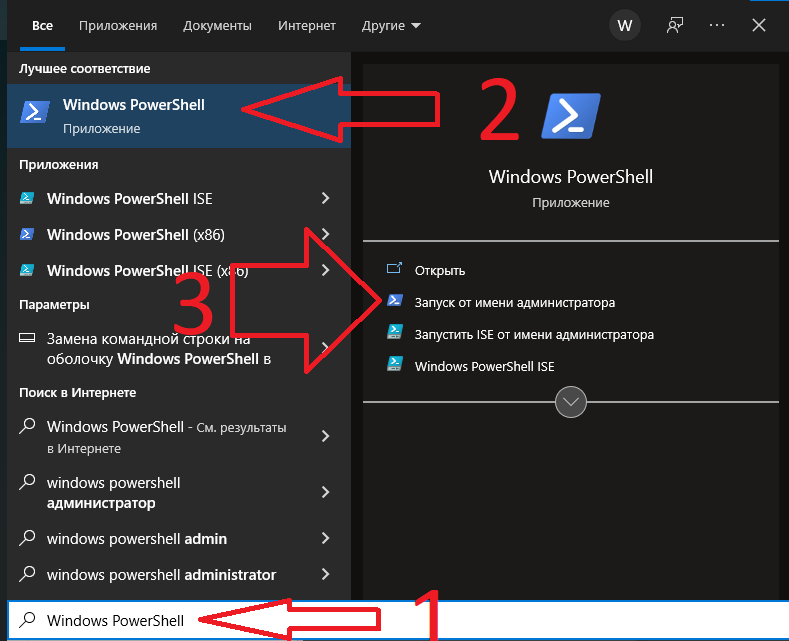Click search icon next to 'windows powershell администратор'
Screen dimensions: 789x641
click(27, 482)
